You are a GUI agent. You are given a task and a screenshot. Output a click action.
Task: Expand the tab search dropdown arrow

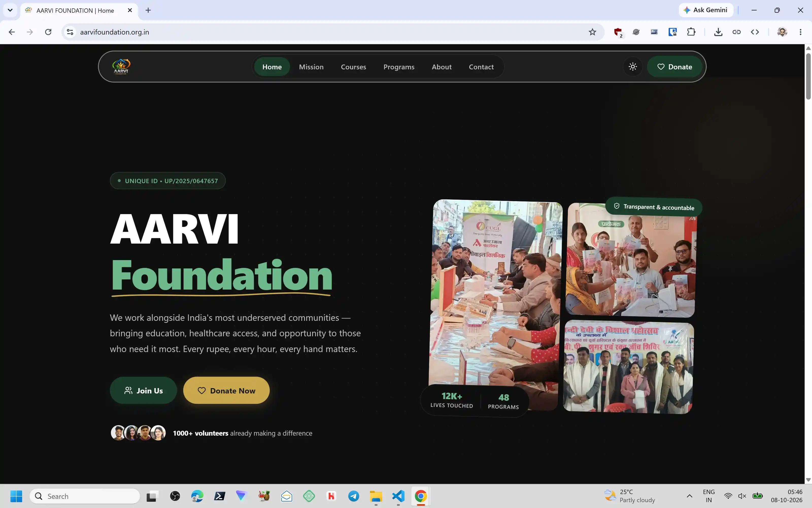click(x=10, y=10)
